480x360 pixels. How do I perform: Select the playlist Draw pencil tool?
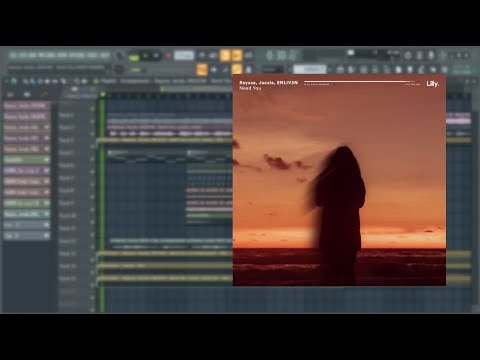25,81
